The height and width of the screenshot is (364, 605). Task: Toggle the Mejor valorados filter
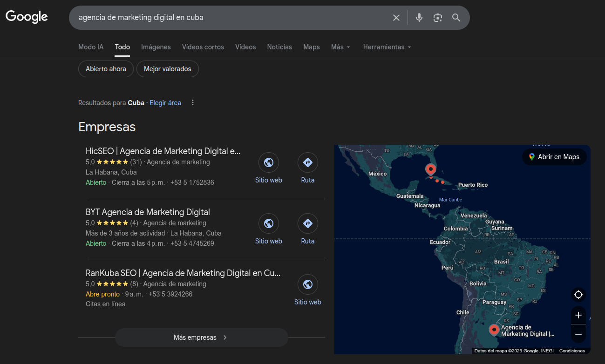tap(167, 68)
